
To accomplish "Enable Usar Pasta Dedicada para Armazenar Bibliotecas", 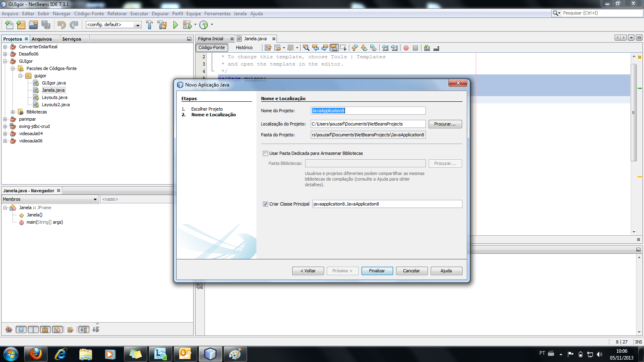I will 265,153.
